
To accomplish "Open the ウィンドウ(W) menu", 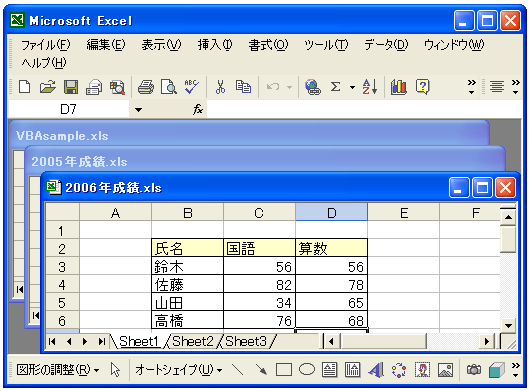I will coord(454,45).
